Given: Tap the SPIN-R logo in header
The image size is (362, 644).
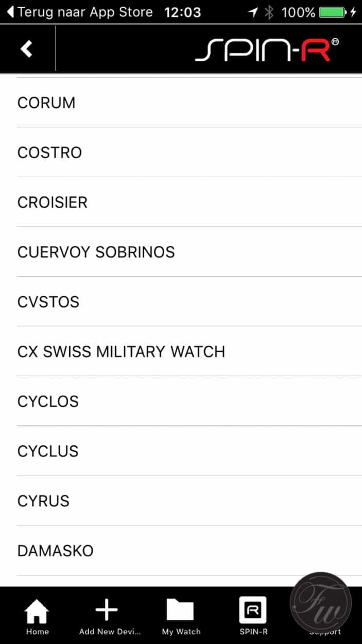Looking at the screenshot, I should (x=266, y=50).
